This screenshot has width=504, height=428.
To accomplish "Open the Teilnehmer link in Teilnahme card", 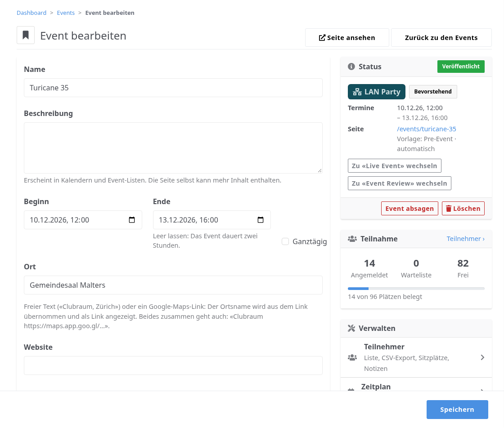I will 465,239.
